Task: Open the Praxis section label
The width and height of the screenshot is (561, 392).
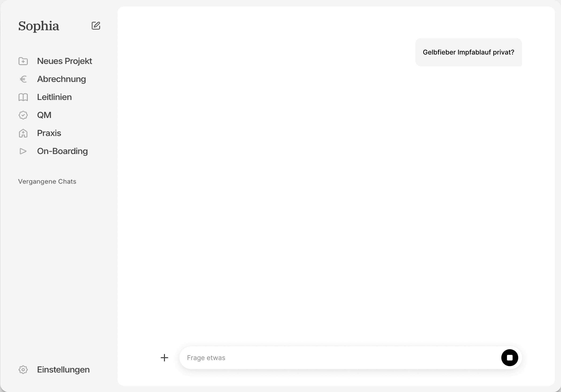Action: (49, 133)
